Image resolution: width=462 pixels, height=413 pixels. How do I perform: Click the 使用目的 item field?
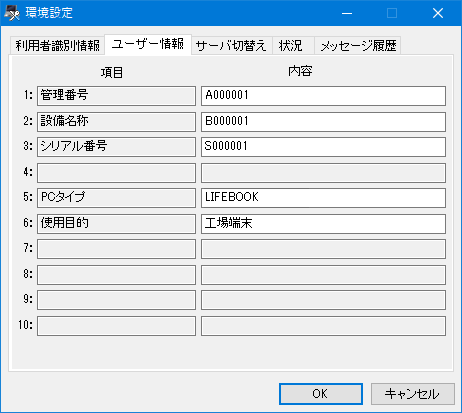pyautogui.click(x=116, y=223)
